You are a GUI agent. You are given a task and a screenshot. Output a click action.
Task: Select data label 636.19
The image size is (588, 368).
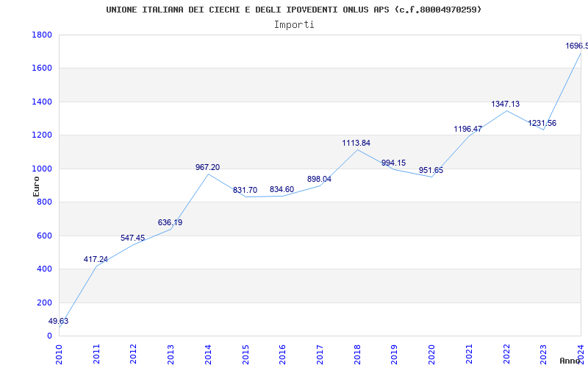pos(170,222)
